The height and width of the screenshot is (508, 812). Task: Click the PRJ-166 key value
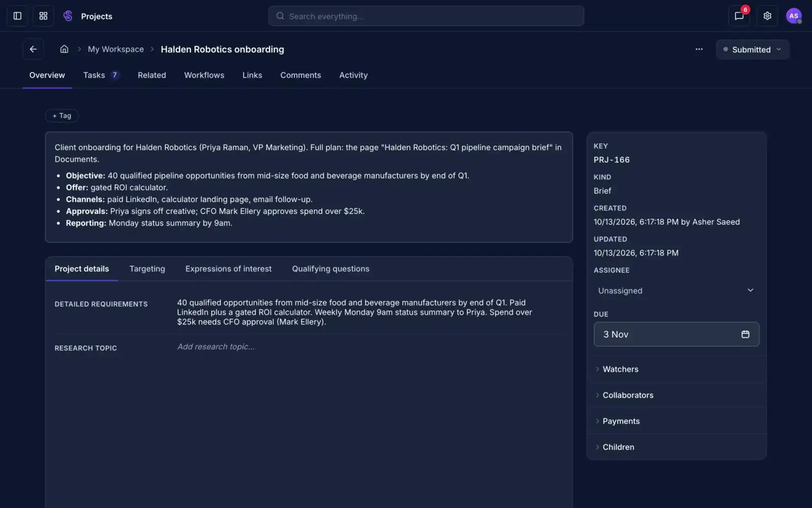(612, 160)
